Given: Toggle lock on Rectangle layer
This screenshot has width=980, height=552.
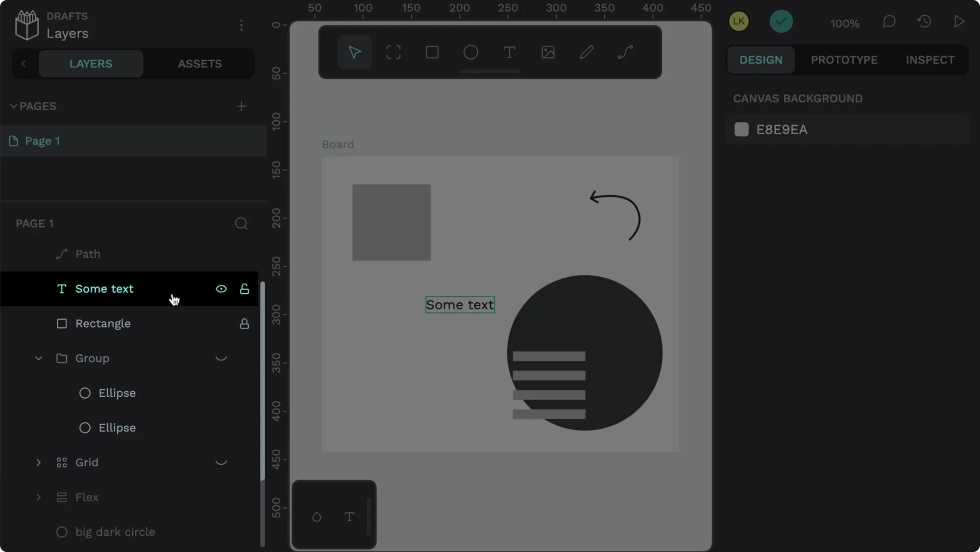Looking at the screenshot, I should pyautogui.click(x=245, y=323).
